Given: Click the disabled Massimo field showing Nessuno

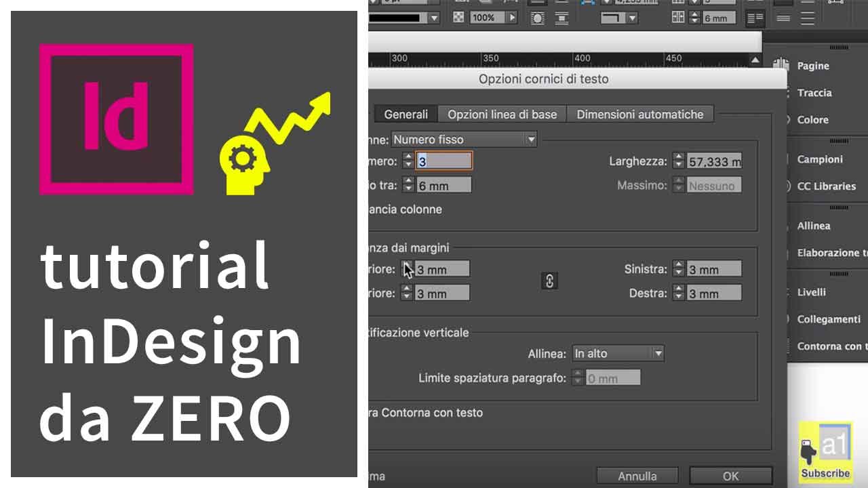Looking at the screenshot, I should coord(714,185).
